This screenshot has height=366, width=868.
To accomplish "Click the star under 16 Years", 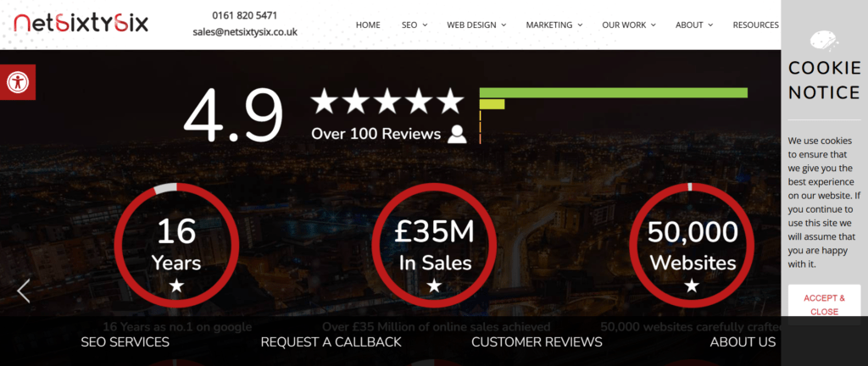I will (176, 286).
